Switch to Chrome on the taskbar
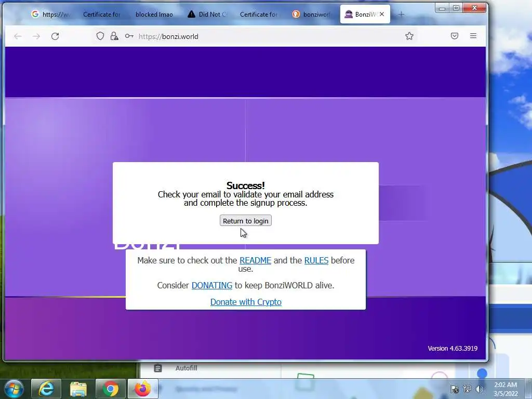Image resolution: width=532 pixels, height=399 pixels. pos(111,389)
